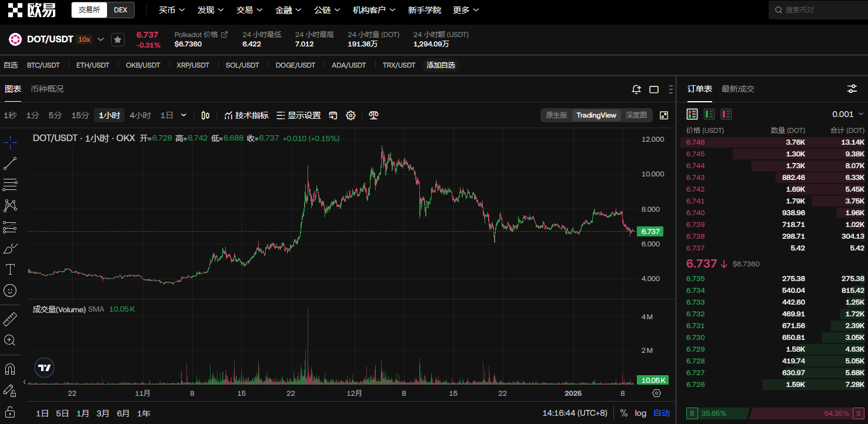Switch to the 币种概况 tab
Screen dimensions: 868x424
coord(47,89)
